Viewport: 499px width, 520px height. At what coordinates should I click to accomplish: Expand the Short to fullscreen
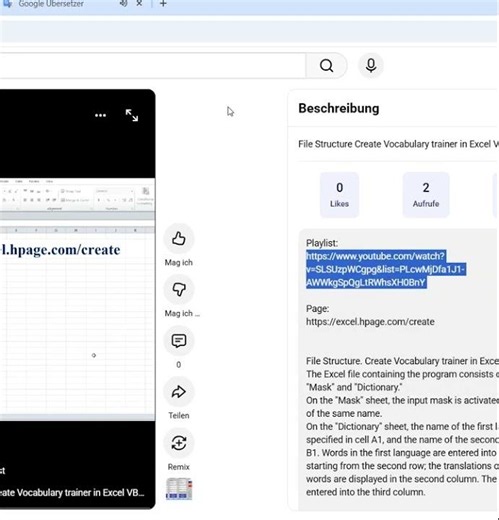132,115
